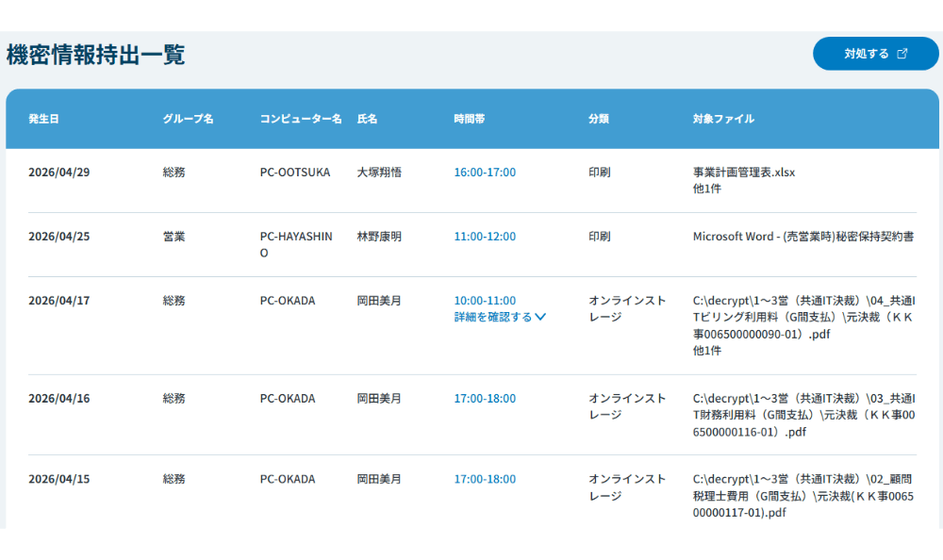Click the 氏名 column header
Screen dimensions: 943x560
368,119
